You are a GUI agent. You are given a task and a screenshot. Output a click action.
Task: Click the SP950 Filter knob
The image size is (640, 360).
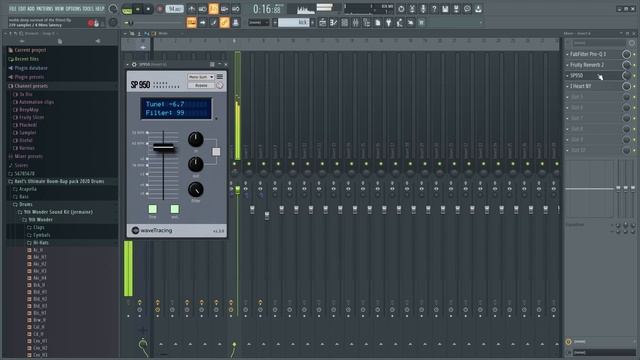click(x=196, y=190)
